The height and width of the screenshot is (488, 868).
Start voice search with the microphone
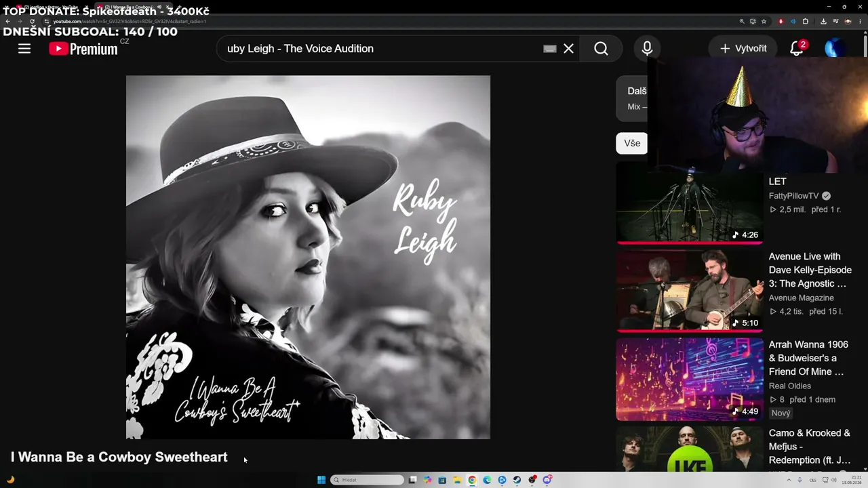click(647, 48)
